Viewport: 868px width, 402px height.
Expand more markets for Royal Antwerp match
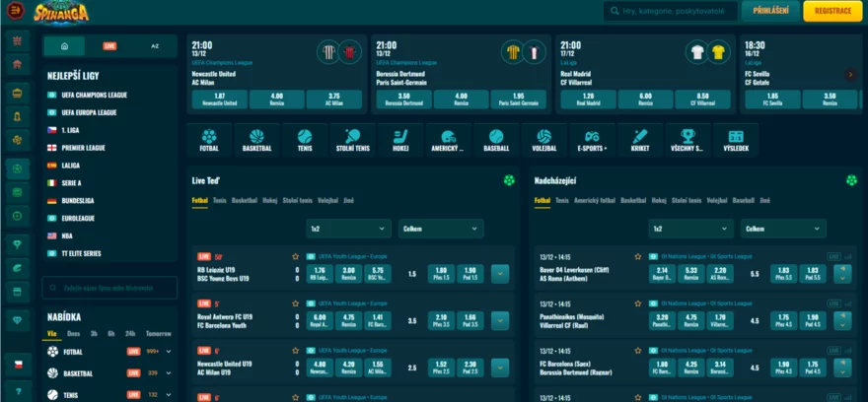pos(499,319)
